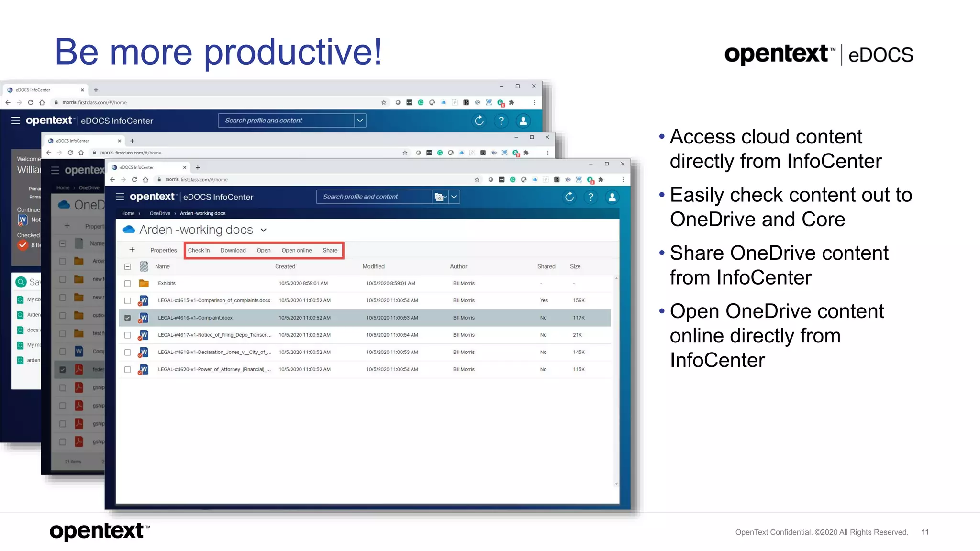This screenshot has width=980, height=551.
Task: Click help icon in rearmost InfoCenter window
Action: (501, 121)
